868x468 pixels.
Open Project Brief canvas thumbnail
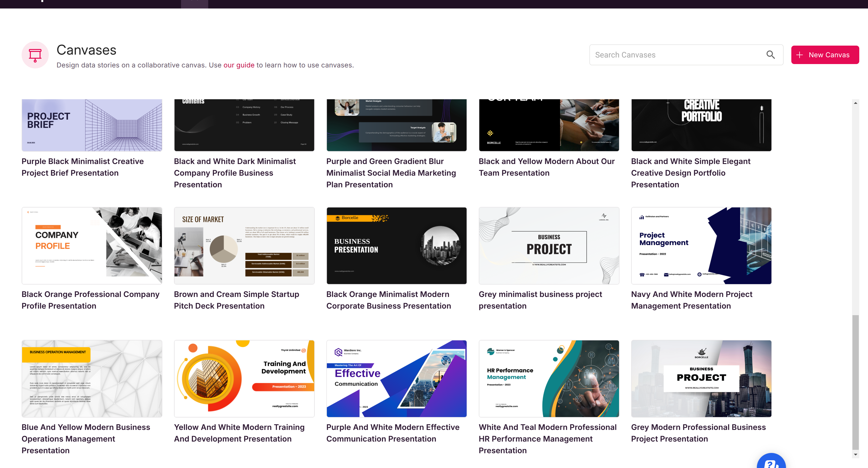pyautogui.click(x=92, y=125)
